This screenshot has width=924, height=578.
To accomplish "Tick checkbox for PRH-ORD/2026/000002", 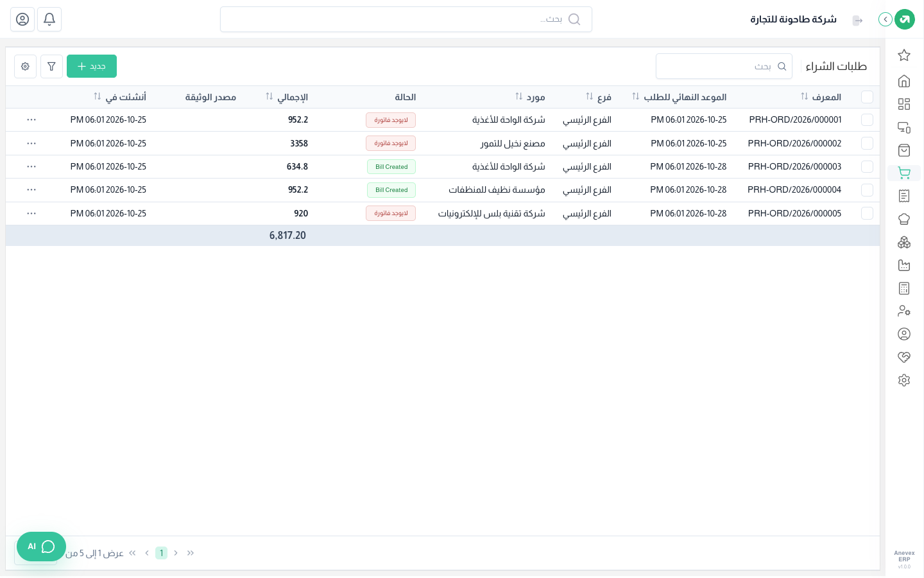I will click(x=867, y=143).
